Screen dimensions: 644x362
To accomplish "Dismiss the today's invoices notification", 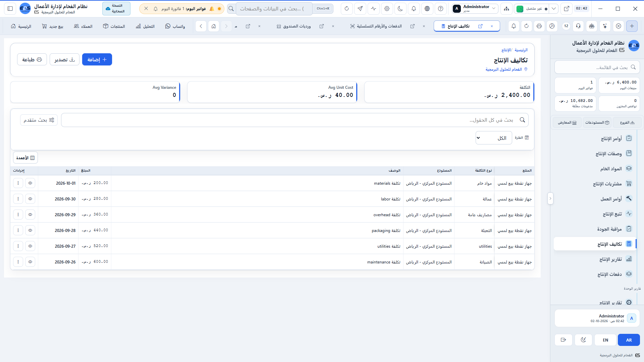I will [146, 9].
